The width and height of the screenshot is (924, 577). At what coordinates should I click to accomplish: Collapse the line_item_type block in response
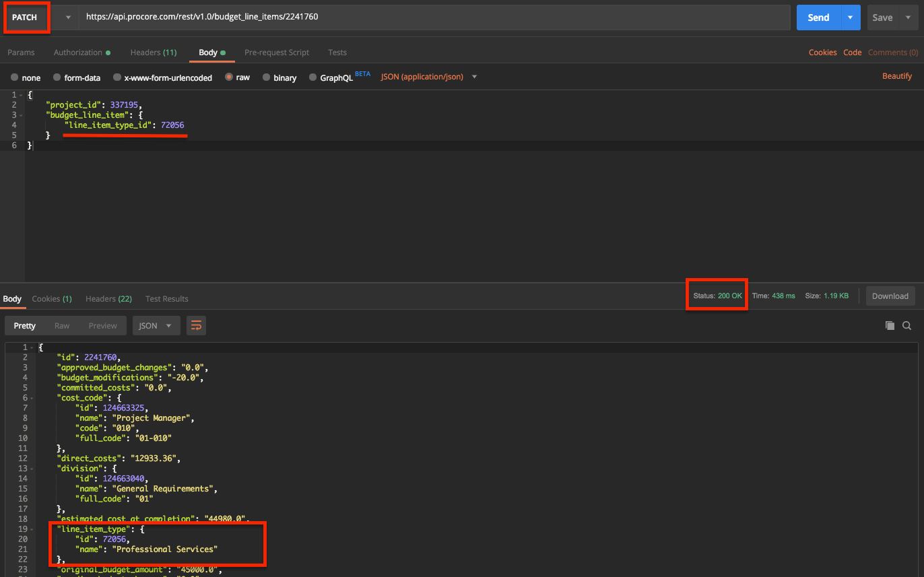tap(32, 529)
